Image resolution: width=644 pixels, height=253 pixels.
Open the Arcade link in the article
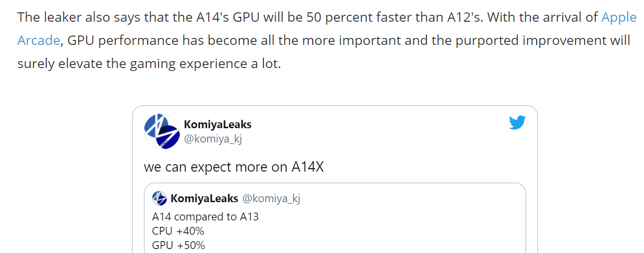pos(38,40)
